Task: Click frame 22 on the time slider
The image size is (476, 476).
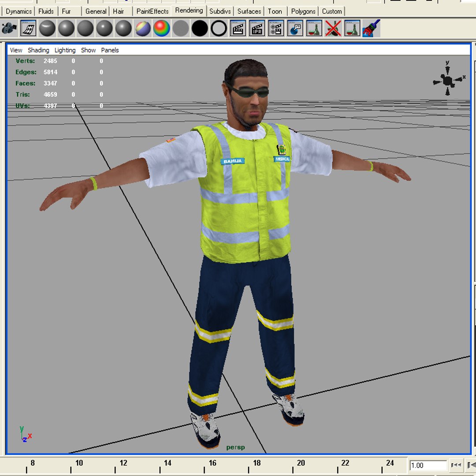Action: pyautogui.click(x=345, y=463)
